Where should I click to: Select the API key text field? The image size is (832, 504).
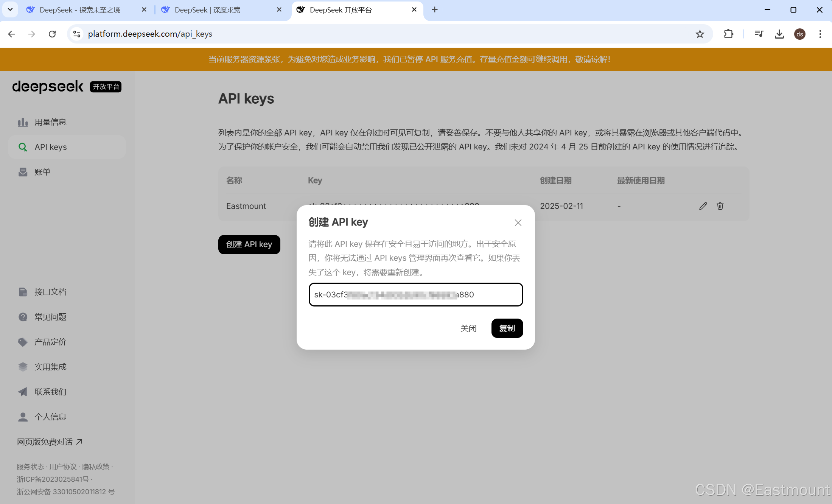tap(415, 294)
